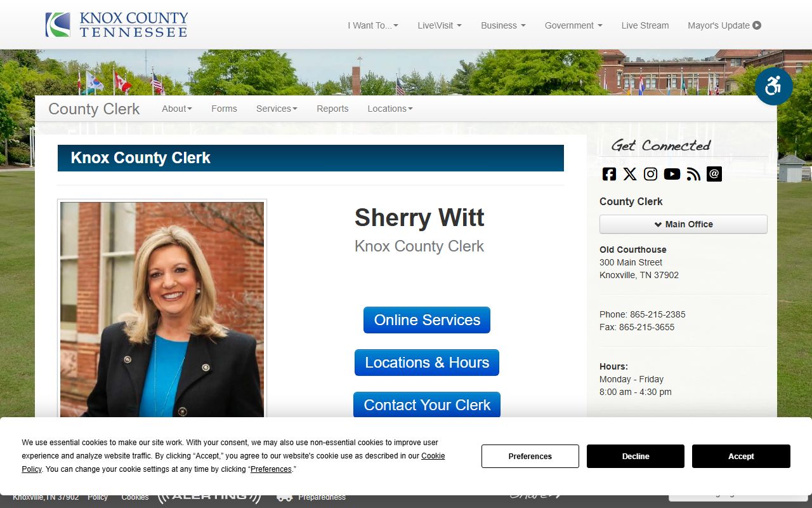Image resolution: width=812 pixels, height=508 pixels.
Task: Click the Locations & Hours button
Action: (427, 363)
